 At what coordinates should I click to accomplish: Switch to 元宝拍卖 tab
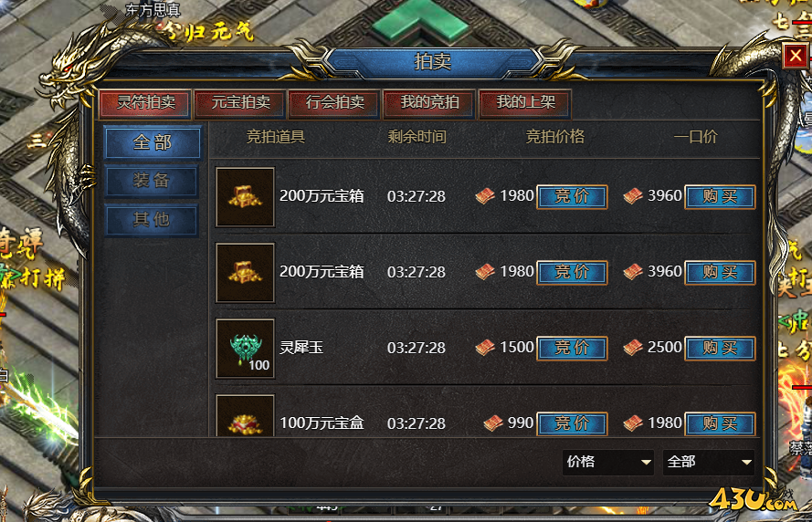point(240,103)
